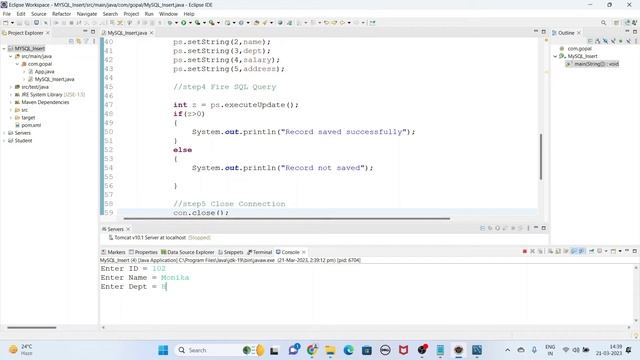Toggle Link with Editor in Project Explorer

[78, 41]
